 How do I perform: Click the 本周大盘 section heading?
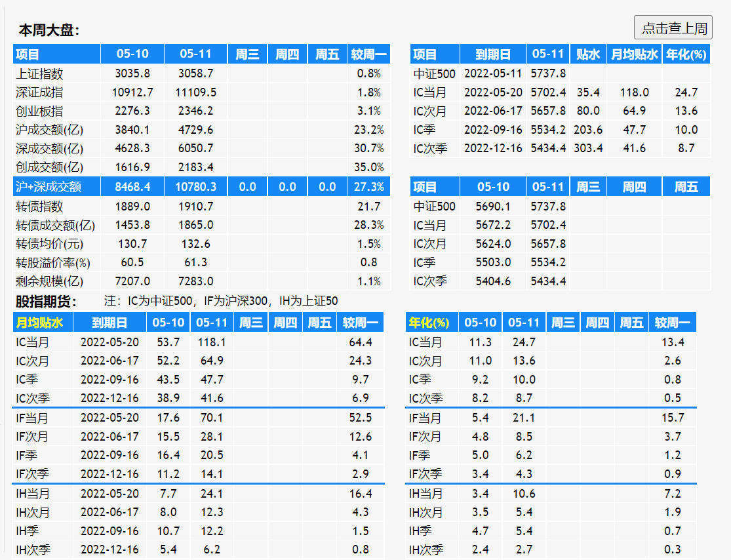49,30
